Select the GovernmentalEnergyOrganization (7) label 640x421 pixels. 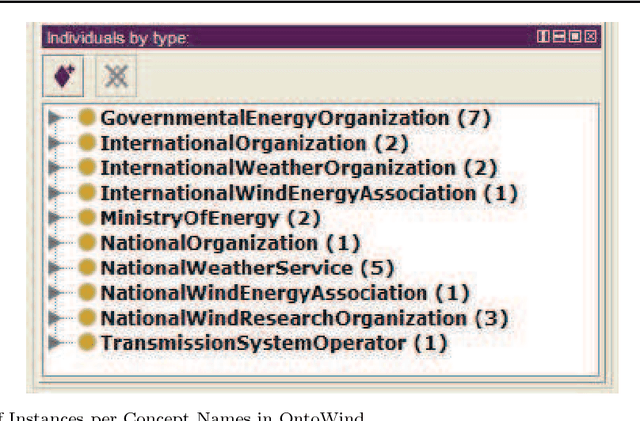[x=295, y=118]
